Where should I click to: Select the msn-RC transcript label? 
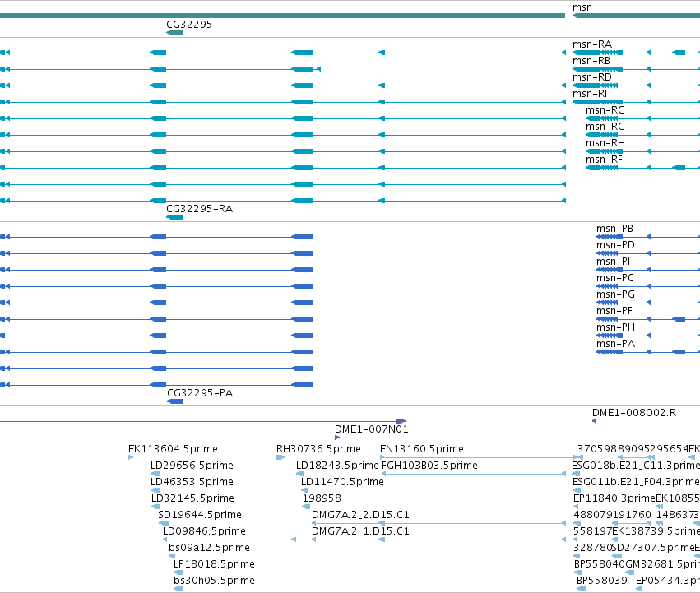pos(605,110)
